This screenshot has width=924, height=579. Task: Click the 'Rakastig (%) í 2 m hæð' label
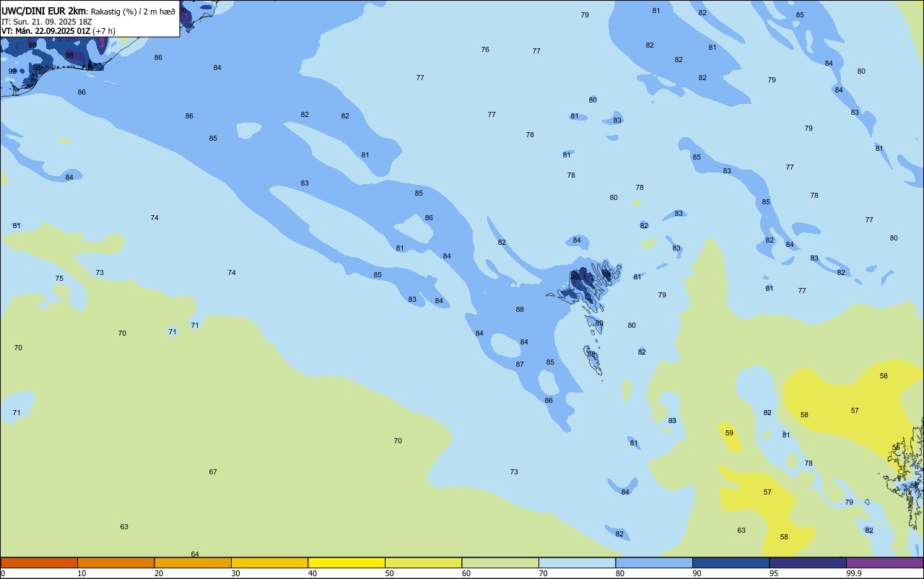click(x=133, y=11)
